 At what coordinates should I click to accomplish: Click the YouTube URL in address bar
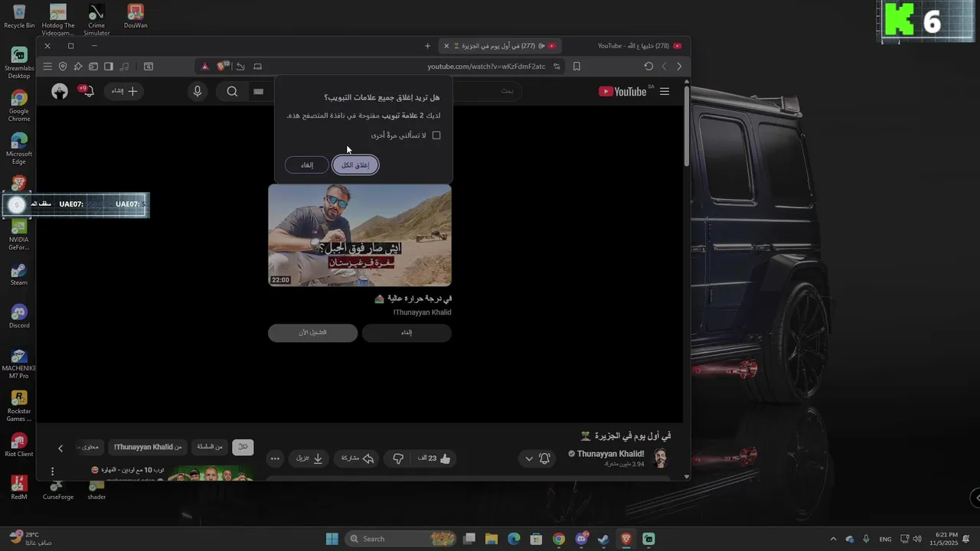[486, 67]
